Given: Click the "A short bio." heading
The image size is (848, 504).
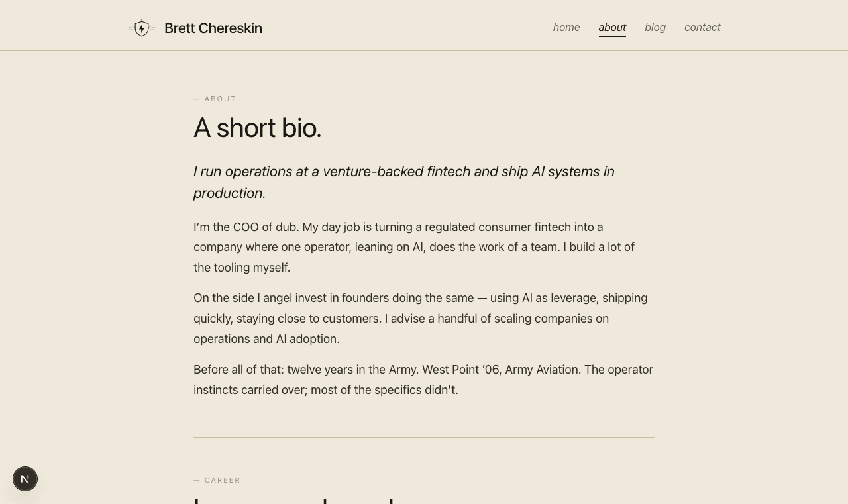Looking at the screenshot, I should (x=257, y=128).
